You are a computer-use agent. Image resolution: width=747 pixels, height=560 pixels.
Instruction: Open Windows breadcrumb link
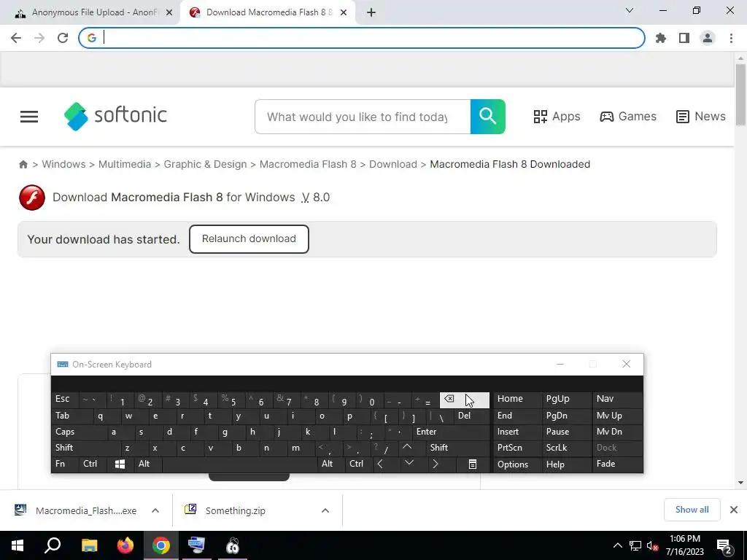[64, 164]
